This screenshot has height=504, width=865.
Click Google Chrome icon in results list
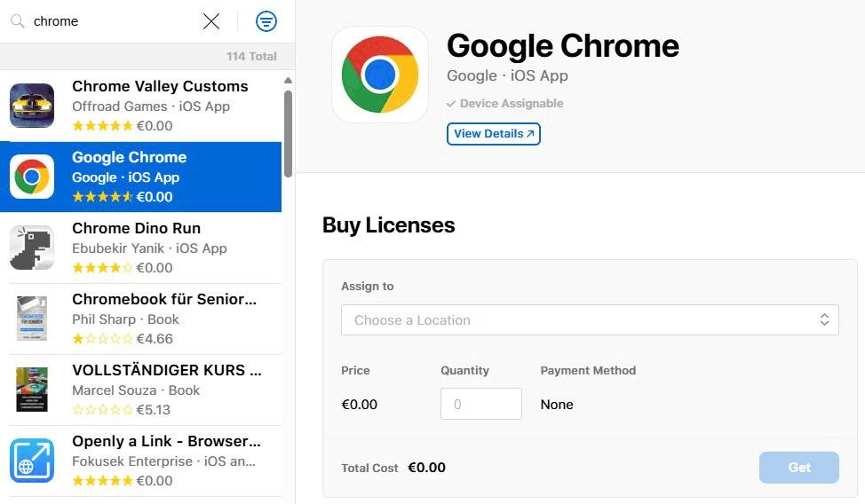pos(32,177)
